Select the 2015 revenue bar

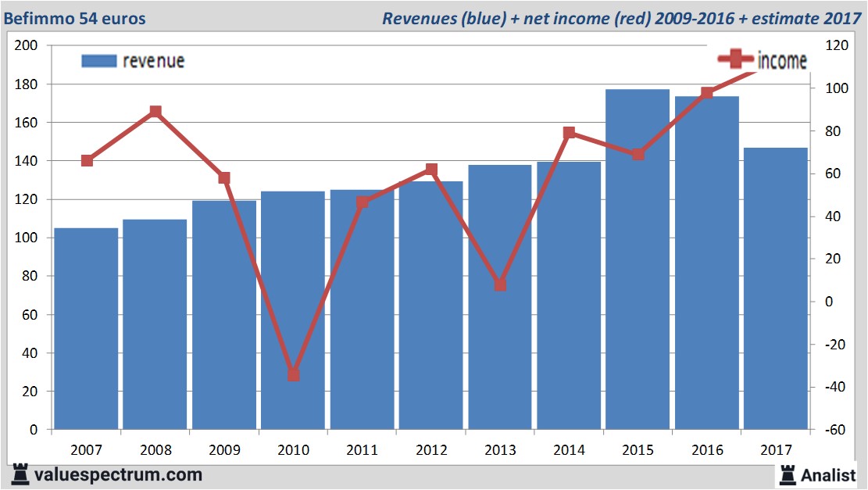[x=638, y=259]
